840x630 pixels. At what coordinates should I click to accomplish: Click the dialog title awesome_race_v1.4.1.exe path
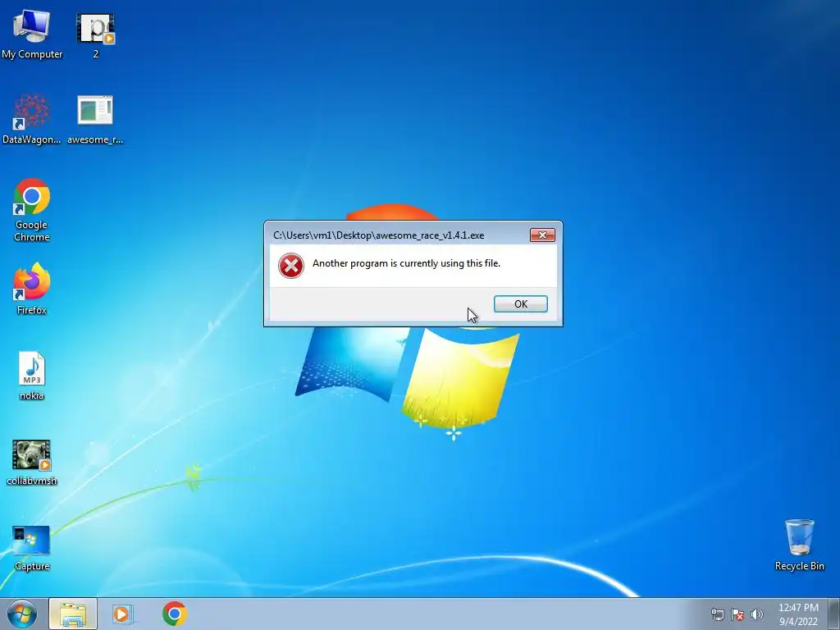pyautogui.click(x=379, y=235)
